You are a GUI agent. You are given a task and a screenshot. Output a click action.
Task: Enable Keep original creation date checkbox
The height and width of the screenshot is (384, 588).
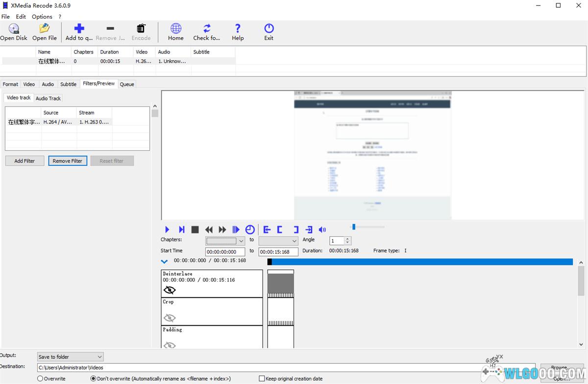pyautogui.click(x=262, y=379)
